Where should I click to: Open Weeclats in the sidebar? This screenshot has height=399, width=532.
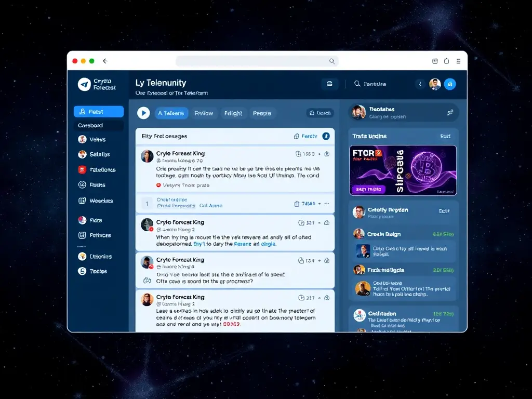tap(96, 201)
